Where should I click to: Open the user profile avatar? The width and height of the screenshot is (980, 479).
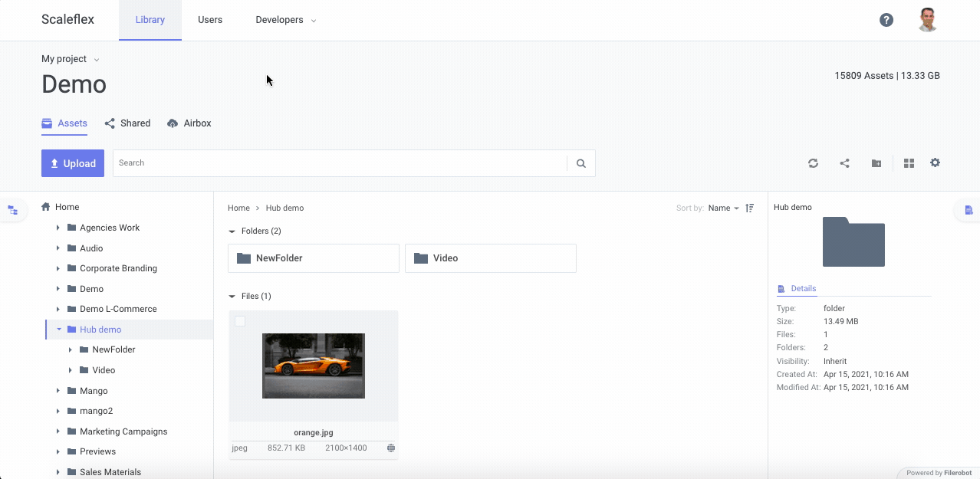(x=928, y=20)
